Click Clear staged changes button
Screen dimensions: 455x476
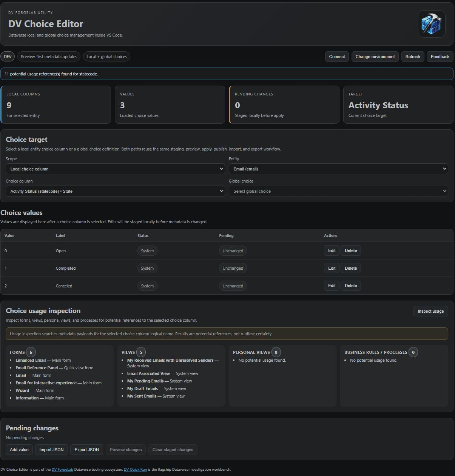pos(173,450)
